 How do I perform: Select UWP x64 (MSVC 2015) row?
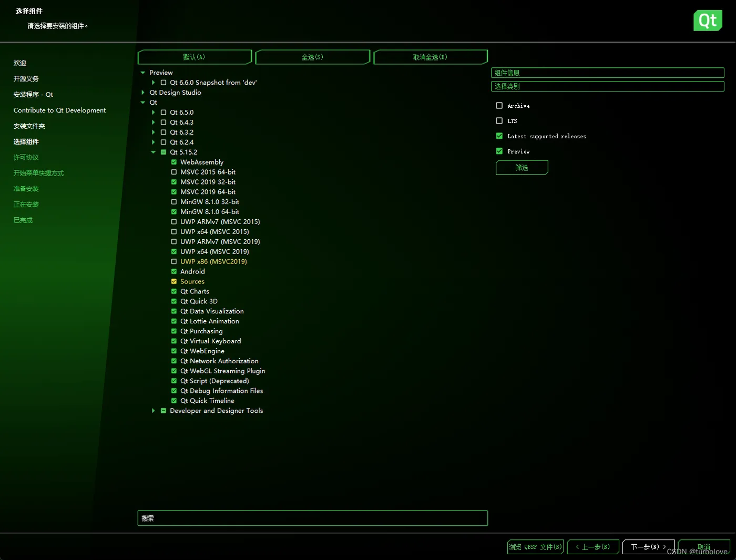215,232
